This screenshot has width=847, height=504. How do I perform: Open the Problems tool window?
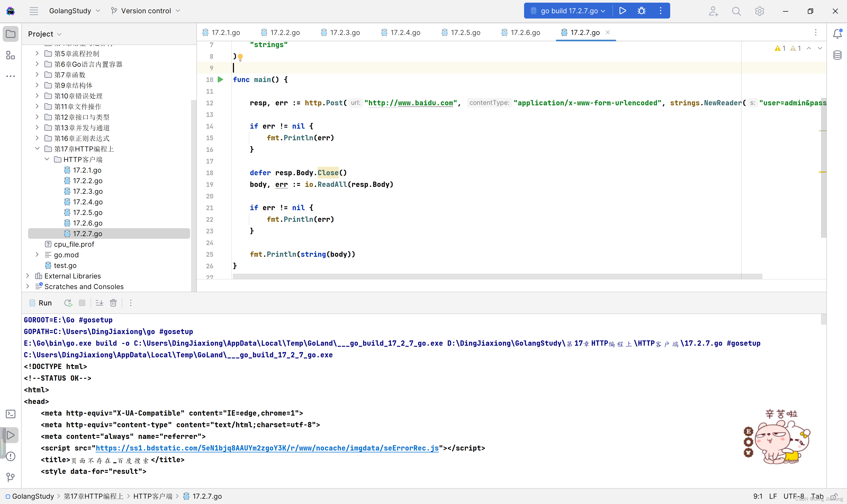point(11,456)
